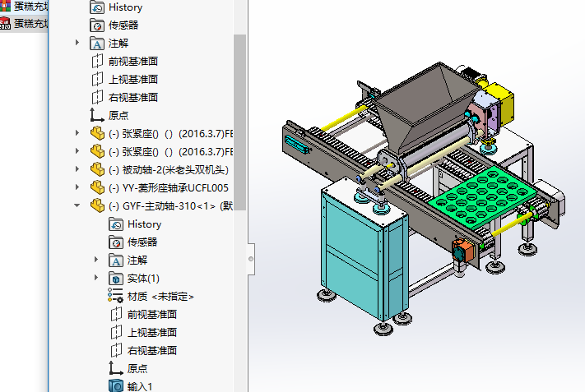585x392 pixels.
Task: Click the 实体(1) solid bodies icon
Action: click(x=116, y=279)
